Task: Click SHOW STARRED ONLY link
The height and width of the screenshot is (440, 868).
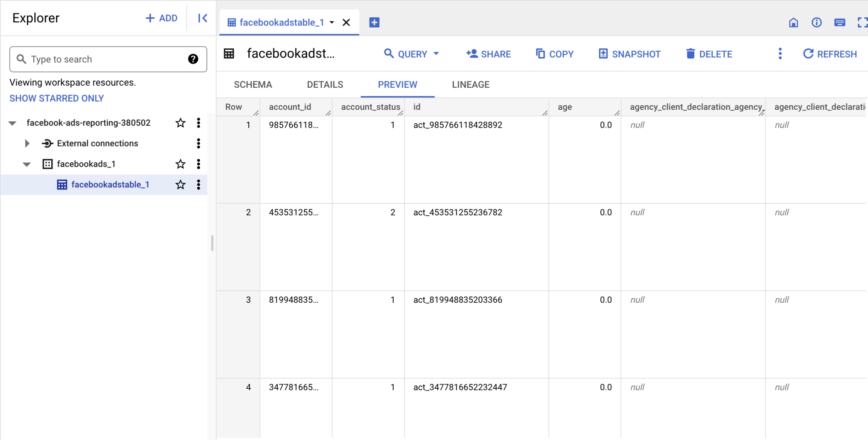Action: point(56,98)
